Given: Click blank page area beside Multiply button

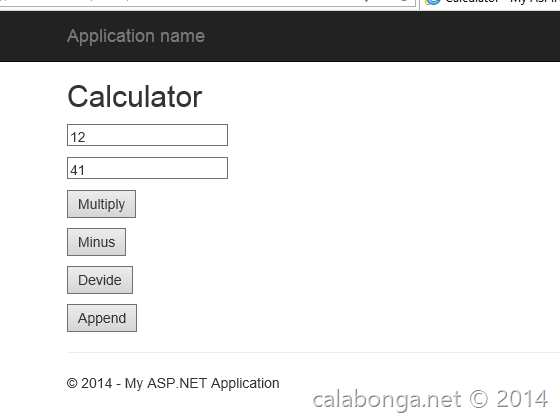Looking at the screenshot, I should (321, 204).
